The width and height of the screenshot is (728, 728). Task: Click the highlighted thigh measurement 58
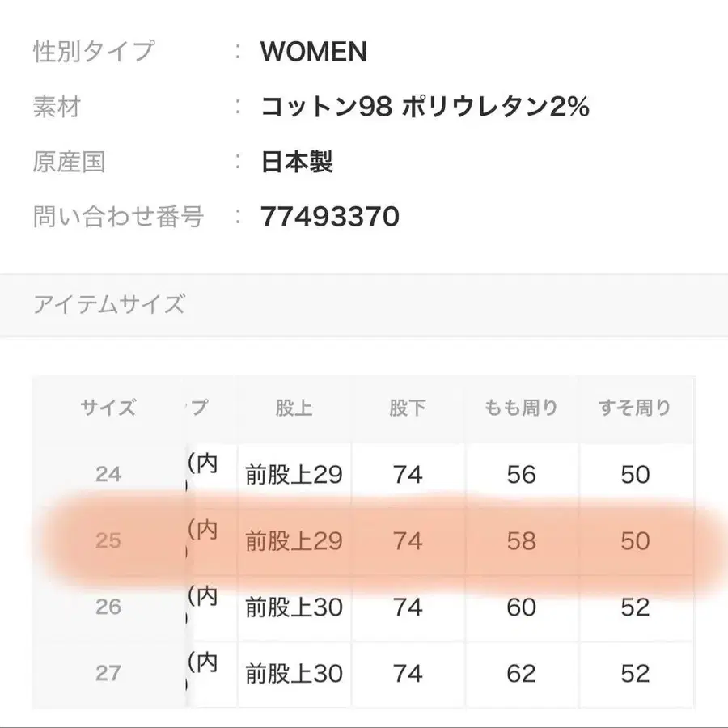tap(521, 540)
